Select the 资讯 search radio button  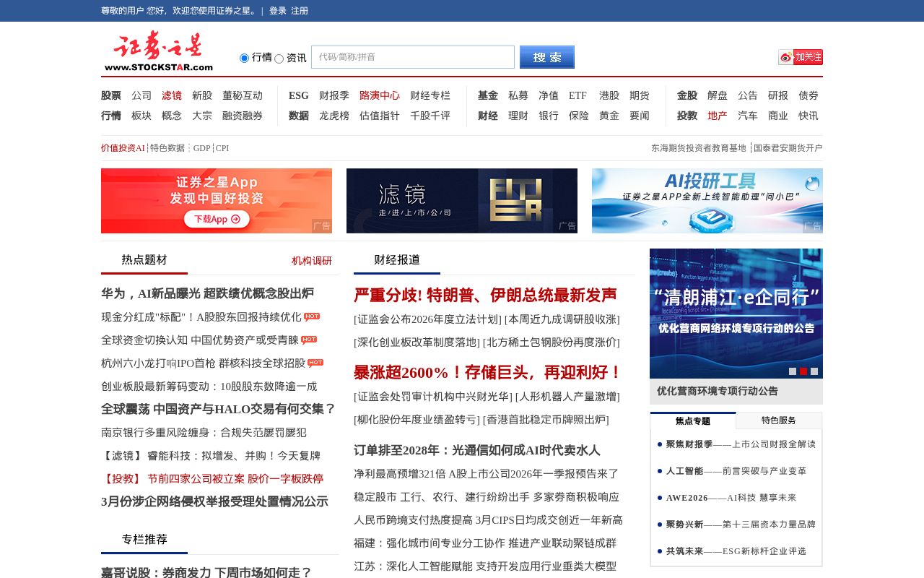click(x=279, y=57)
